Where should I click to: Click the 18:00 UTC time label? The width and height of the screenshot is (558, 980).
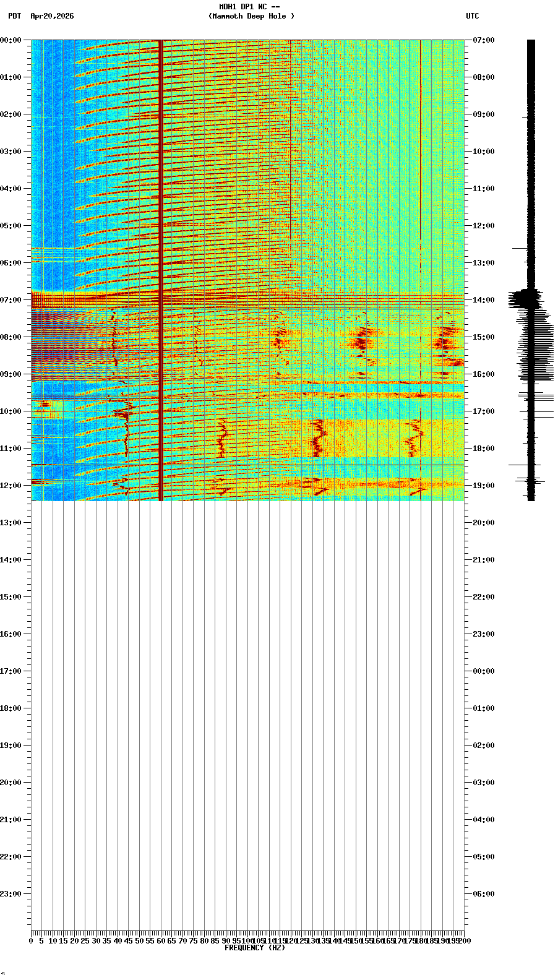point(484,449)
